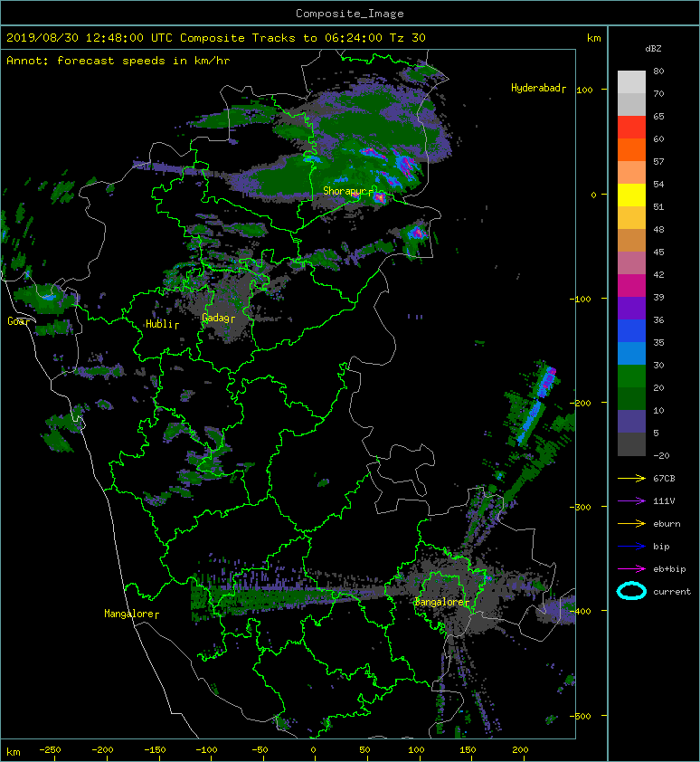Image resolution: width=700 pixels, height=762 pixels.
Task: Pick the yellow 51–54 dBZ swatch
Action: [x=631, y=195]
